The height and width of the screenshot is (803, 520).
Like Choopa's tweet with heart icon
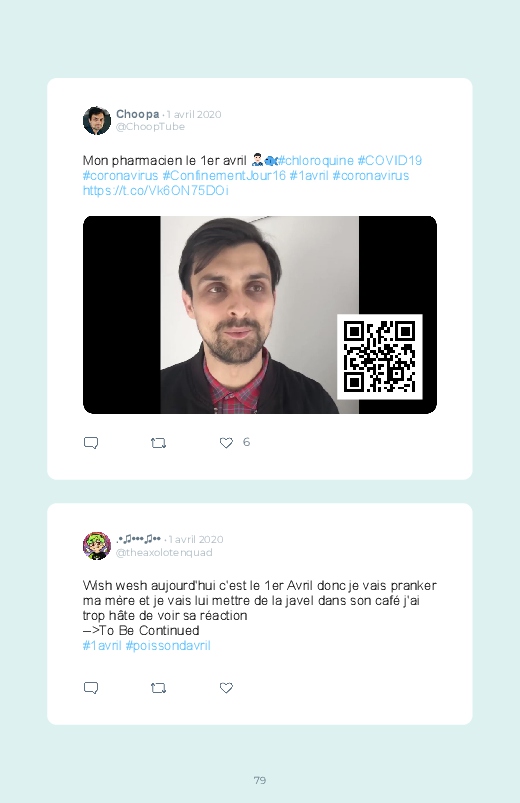pyautogui.click(x=226, y=442)
